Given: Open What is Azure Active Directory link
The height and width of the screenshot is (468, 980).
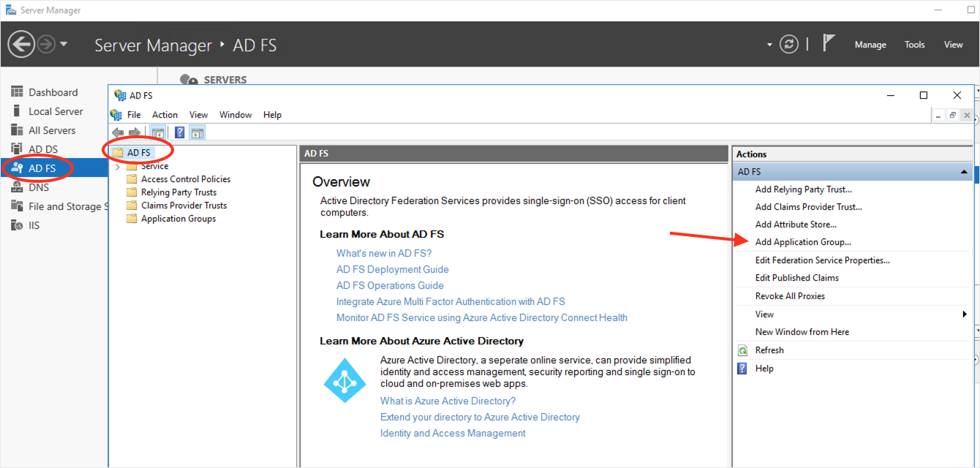Looking at the screenshot, I should pos(448,401).
